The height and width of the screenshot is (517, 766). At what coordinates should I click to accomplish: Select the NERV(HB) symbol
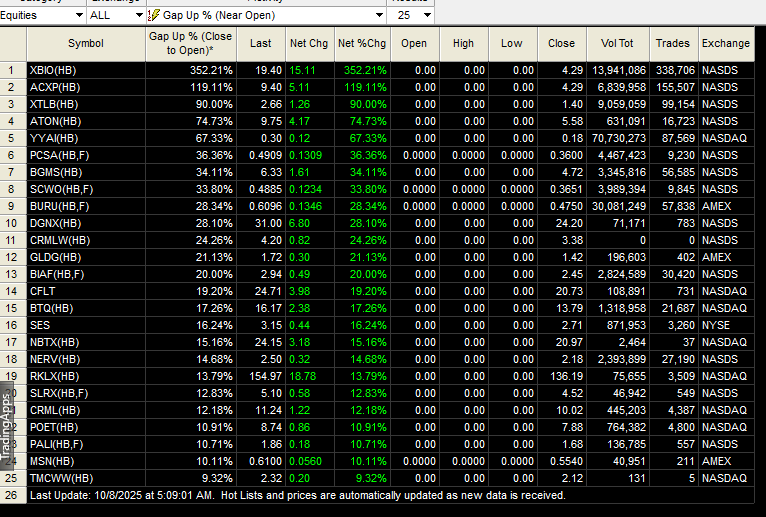55,359
